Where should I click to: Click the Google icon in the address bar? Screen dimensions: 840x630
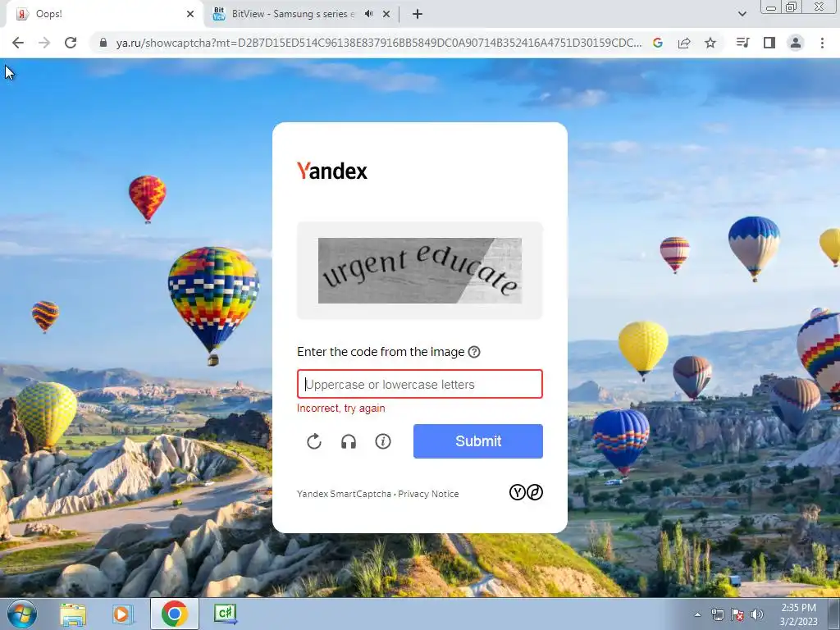click(658, 43)
